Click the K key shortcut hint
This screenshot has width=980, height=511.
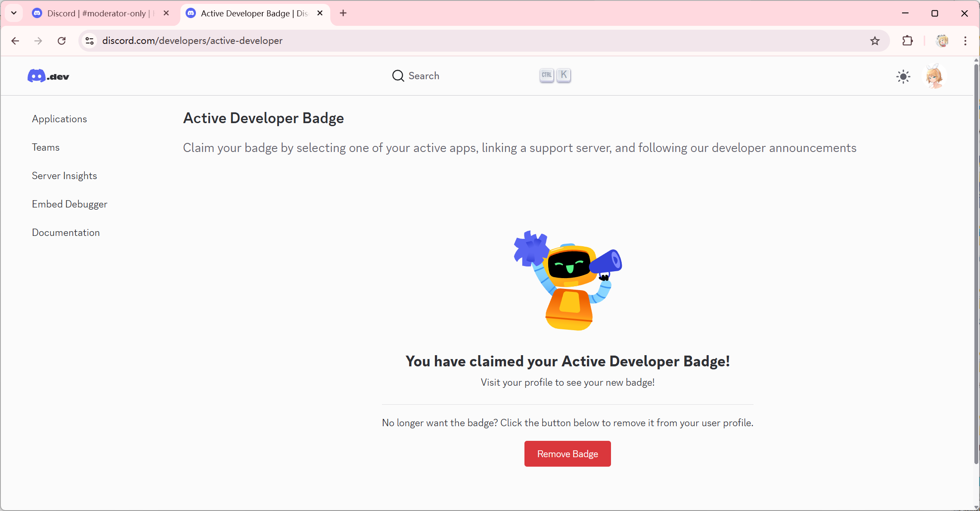[x=564, y=75]
